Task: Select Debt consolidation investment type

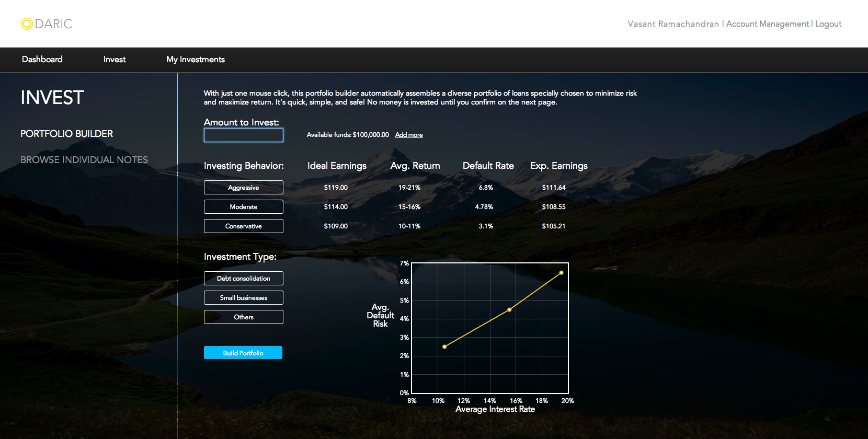Action: tap(244, 279)
